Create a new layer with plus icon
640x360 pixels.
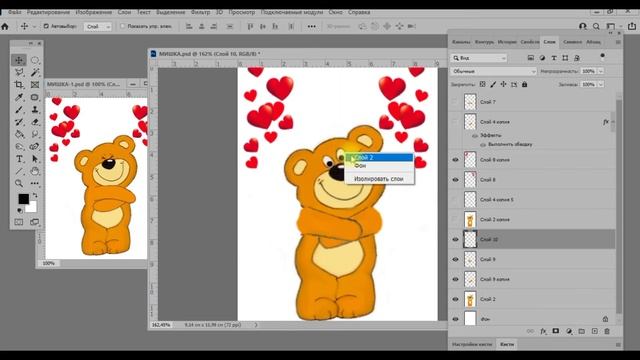(x=595, y=331)
